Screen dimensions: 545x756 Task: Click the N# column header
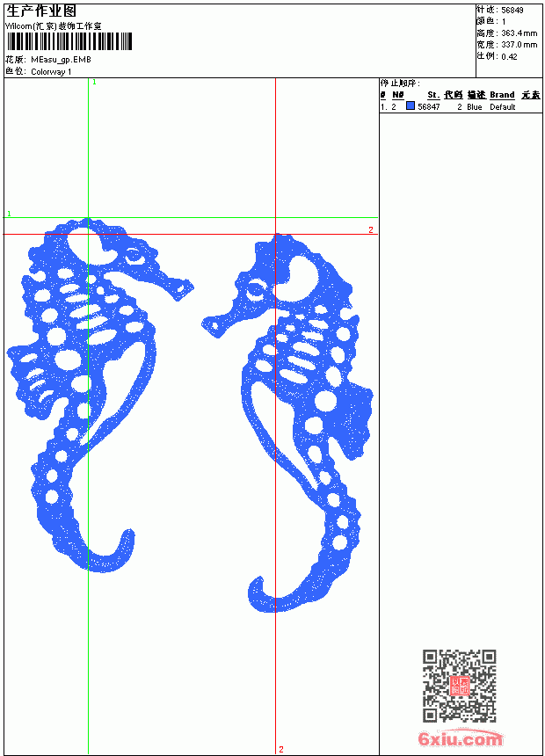pos(398,95)
